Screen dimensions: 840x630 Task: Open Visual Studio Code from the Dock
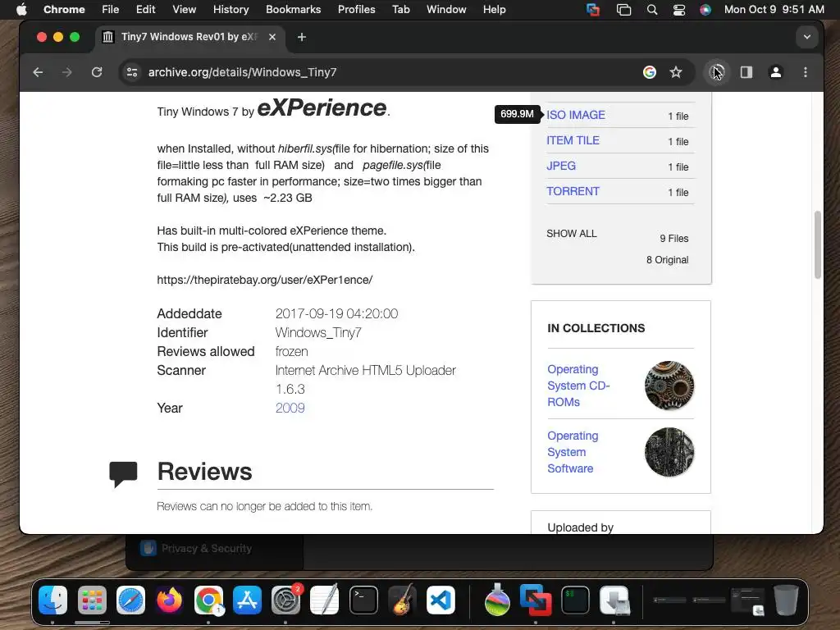(x=441, y=600)
